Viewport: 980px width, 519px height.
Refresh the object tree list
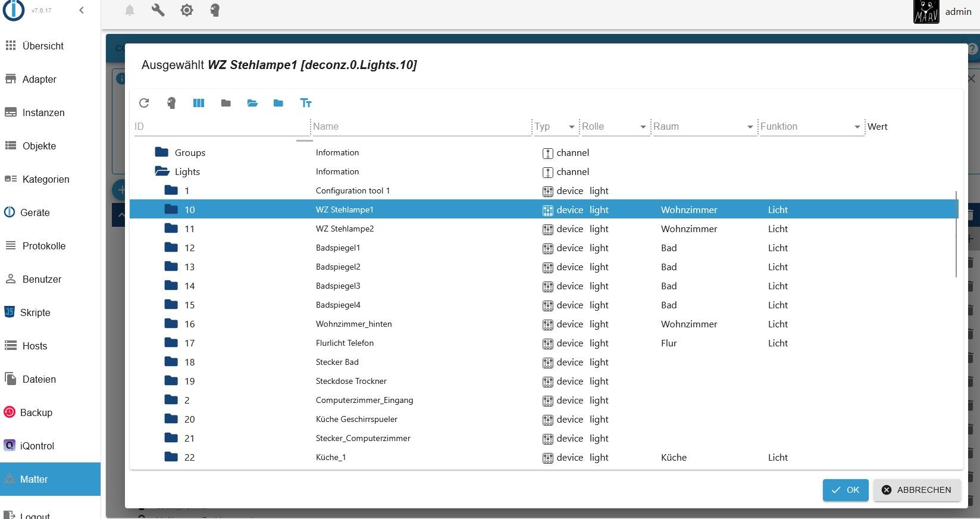click(x=144, y=103)
